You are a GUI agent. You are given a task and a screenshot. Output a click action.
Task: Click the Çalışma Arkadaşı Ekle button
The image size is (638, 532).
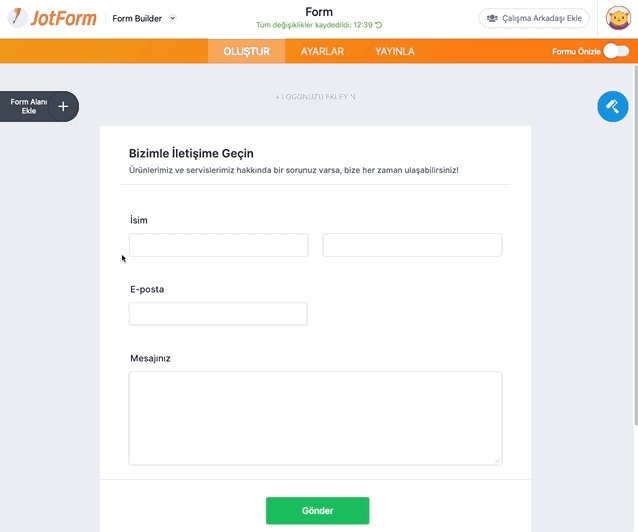tap(534, 18)
